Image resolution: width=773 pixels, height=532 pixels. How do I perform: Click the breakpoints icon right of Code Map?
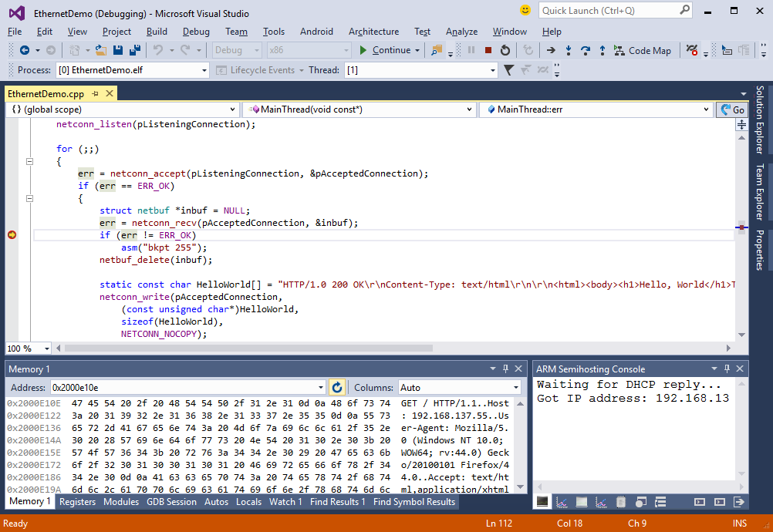[692, 50]
